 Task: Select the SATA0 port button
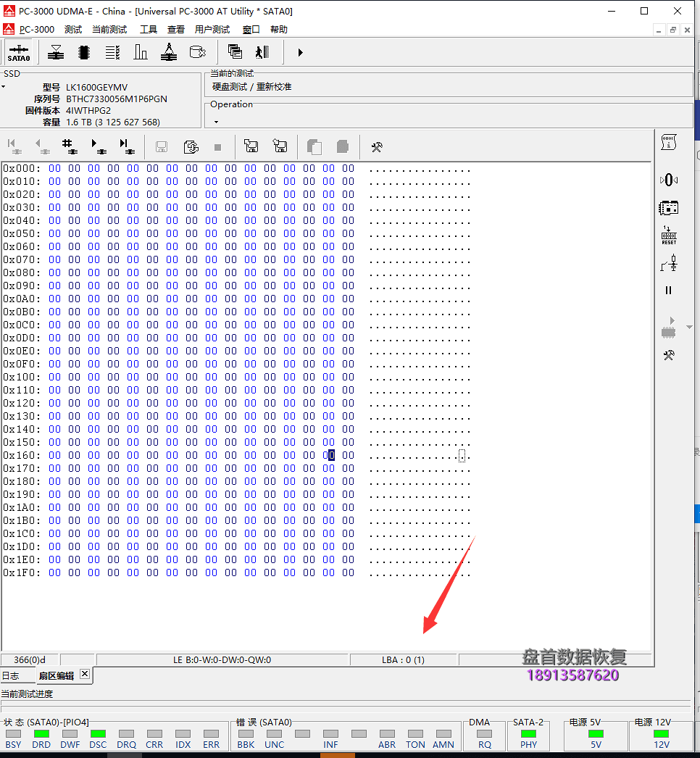(19, 53)
